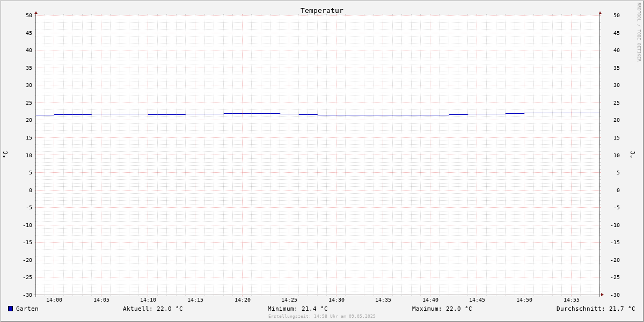Click the 14:35 time axis label
Screen dimensions: 644x322
coord(383,299)
